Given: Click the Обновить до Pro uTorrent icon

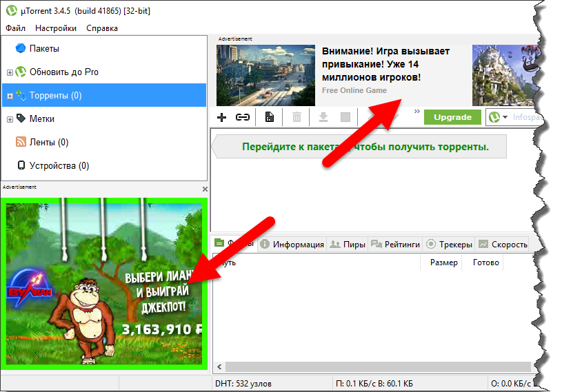Looking at the screenshot, I should click(21, 72).
